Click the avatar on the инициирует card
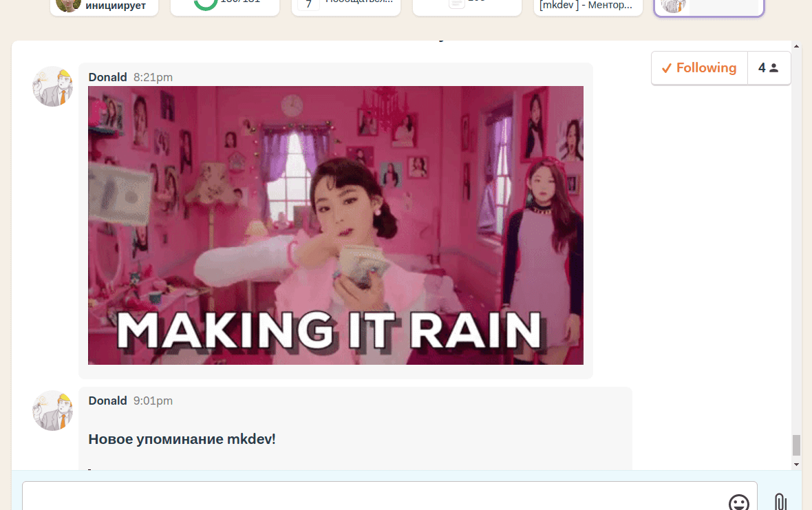 [x=68, y=6]
